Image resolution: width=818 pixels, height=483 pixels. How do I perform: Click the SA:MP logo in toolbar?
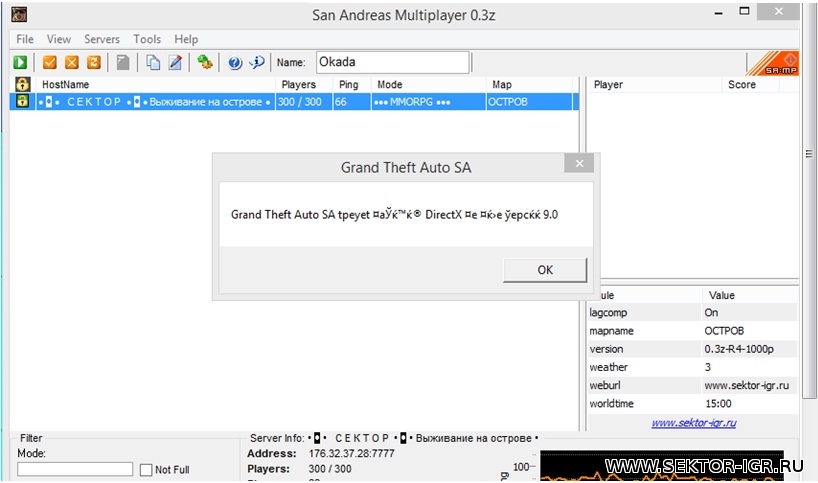click(774, 63)
